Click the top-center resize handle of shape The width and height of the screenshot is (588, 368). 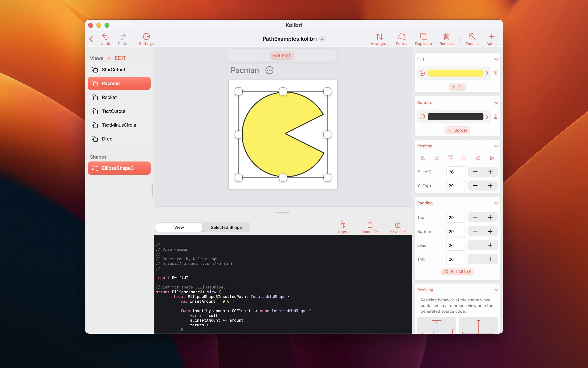pos(283,92)
